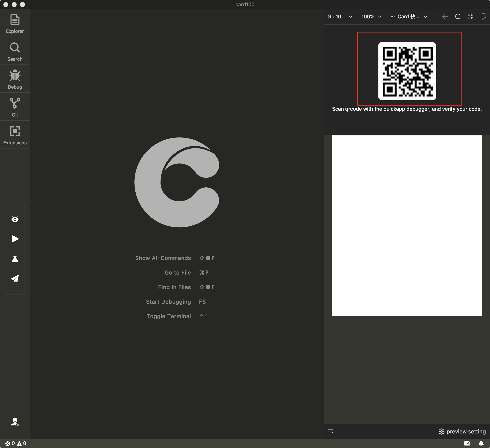
Task: Click the flask test icon
Action: click(x=15, y=259)
